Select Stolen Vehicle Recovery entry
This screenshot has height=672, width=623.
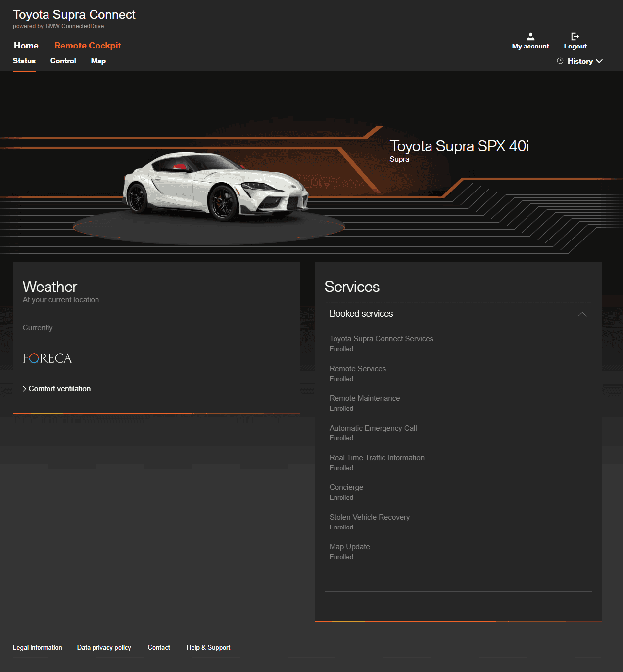(370, 517)
